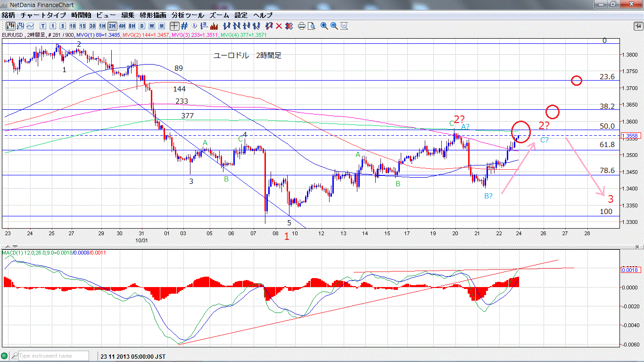Click the 61.8 Fibonacci level label
Screen dimensions: 644x362
[607, 145]
